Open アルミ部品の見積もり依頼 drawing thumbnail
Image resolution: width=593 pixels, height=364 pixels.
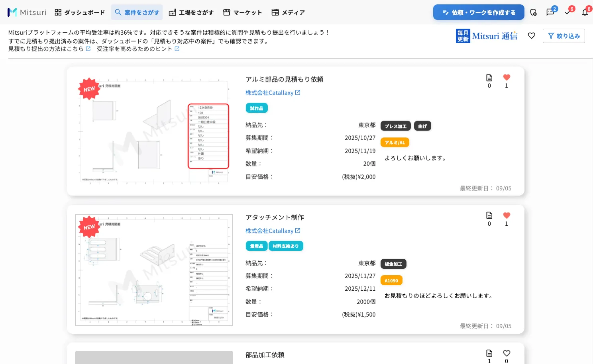point(154,131)
